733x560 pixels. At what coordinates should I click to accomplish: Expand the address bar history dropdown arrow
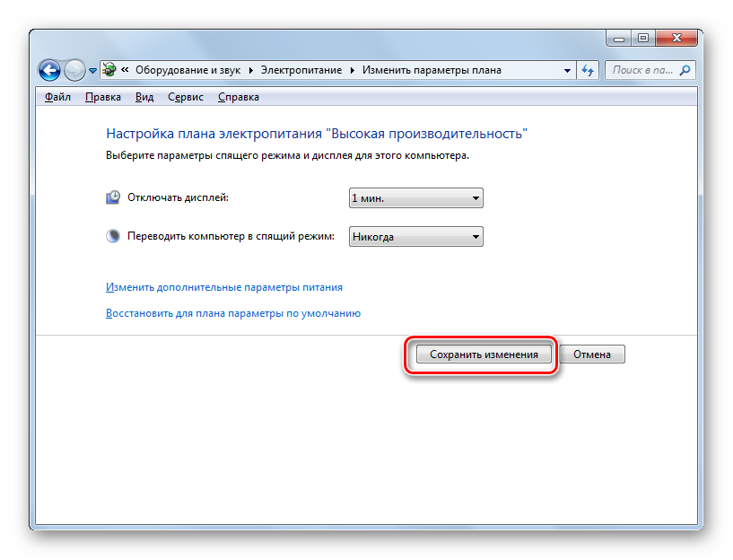567,70
